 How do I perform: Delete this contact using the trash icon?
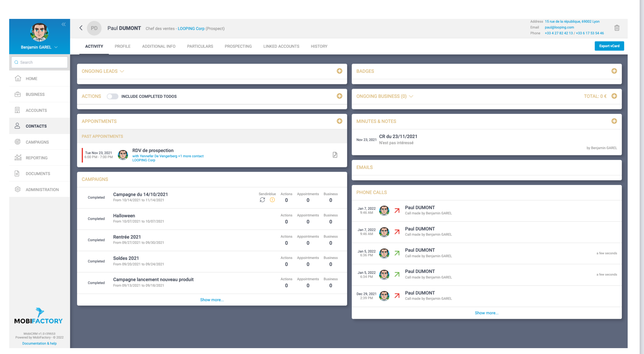pos(617,28)
